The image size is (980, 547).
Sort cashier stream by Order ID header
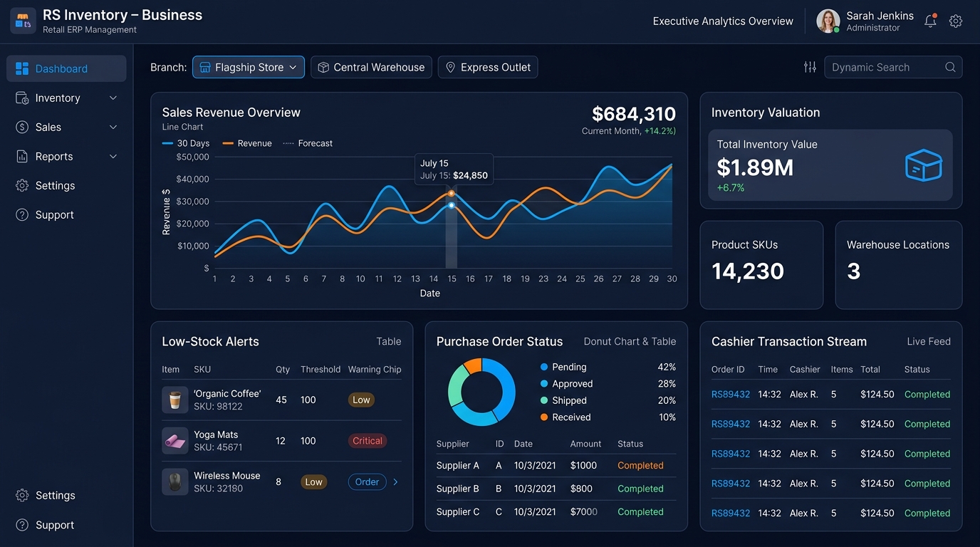(728, 369)
